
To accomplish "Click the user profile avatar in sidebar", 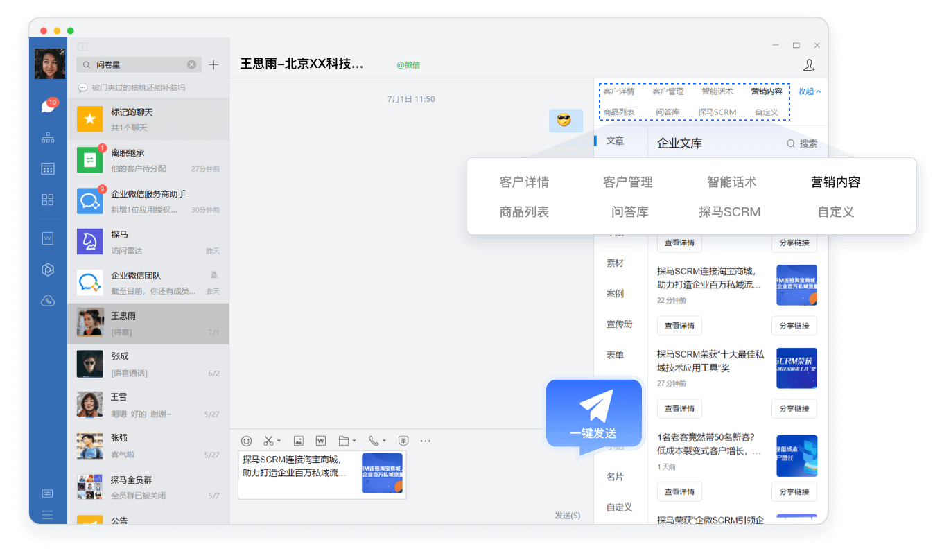I will pos(49,64).
